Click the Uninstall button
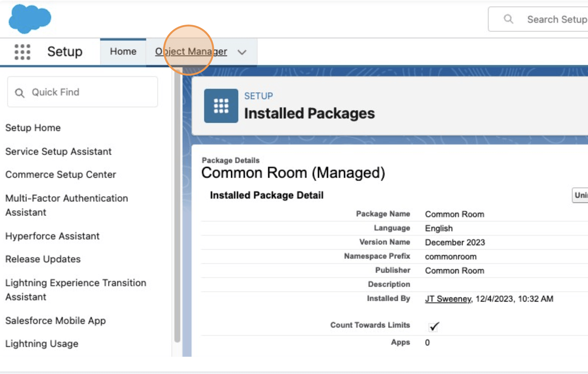This screenshot has width=588, height=374. (580, 195)
